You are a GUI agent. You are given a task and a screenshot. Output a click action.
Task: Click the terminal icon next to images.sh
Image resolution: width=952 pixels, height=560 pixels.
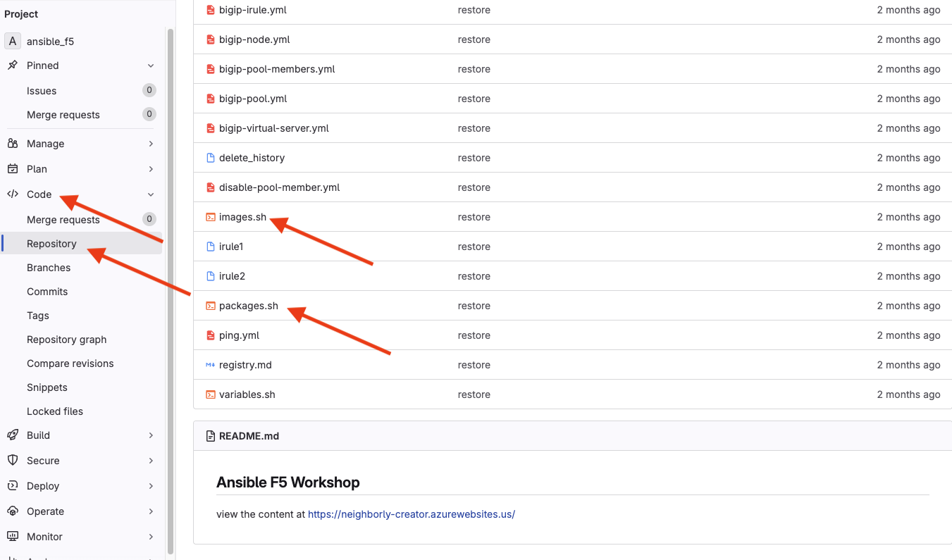point(210,217)
